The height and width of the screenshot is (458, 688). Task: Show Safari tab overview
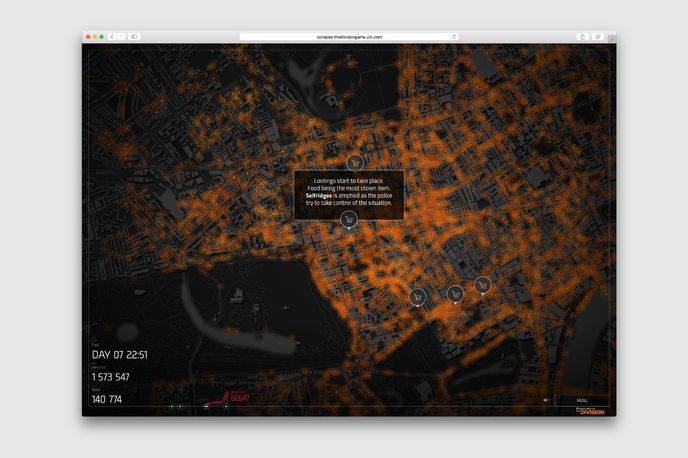[x=598, y=37]
